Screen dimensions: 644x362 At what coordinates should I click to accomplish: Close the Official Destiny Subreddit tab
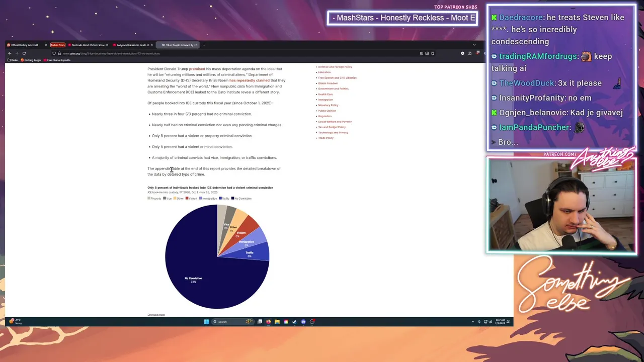coord(46,45)
